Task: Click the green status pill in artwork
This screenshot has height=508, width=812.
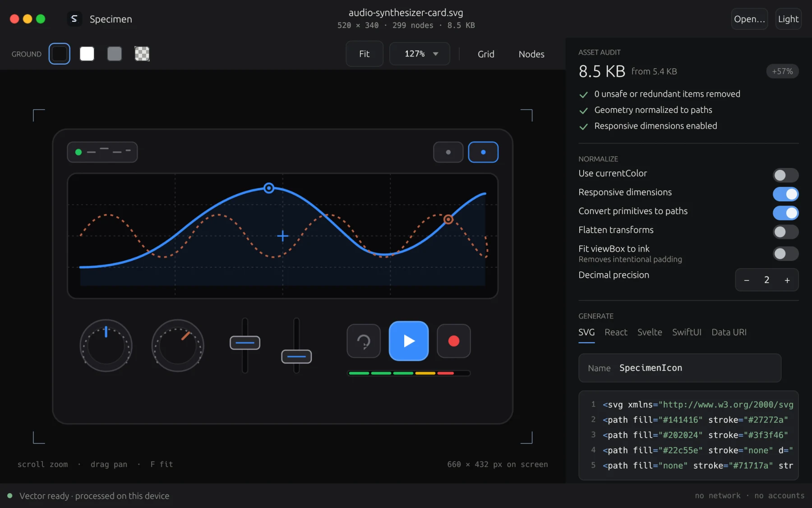Action: pyautogui.click(x=102, y=152)
